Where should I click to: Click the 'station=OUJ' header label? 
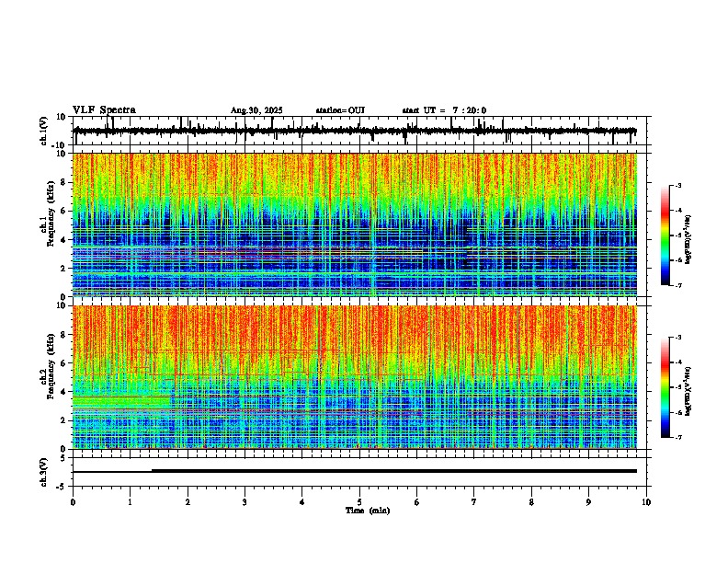pyautogui.click(x=340, y=110)
